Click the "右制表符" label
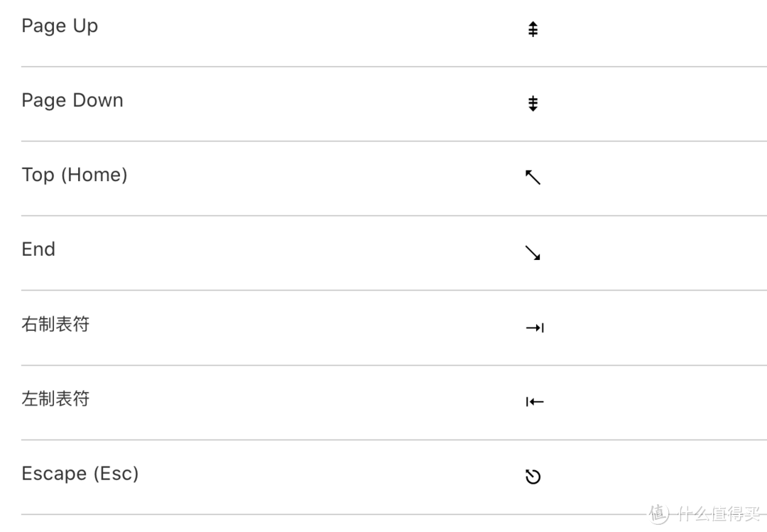 tap(55, 325)
